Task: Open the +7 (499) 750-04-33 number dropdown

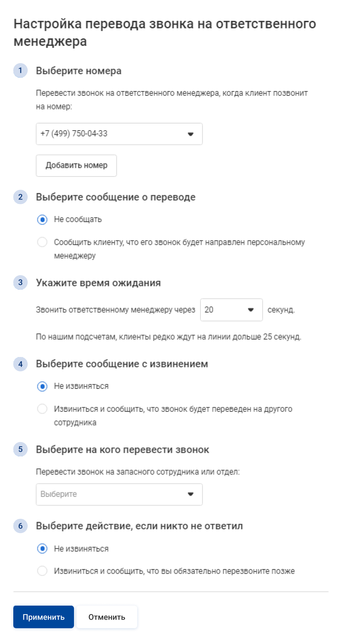Action: pyautogui.click(x=119, y=134)
